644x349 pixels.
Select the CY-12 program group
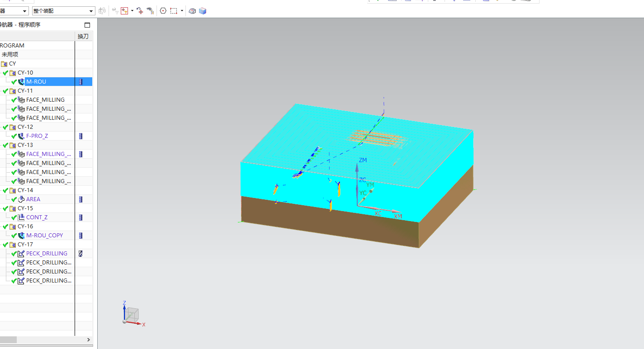25,127
